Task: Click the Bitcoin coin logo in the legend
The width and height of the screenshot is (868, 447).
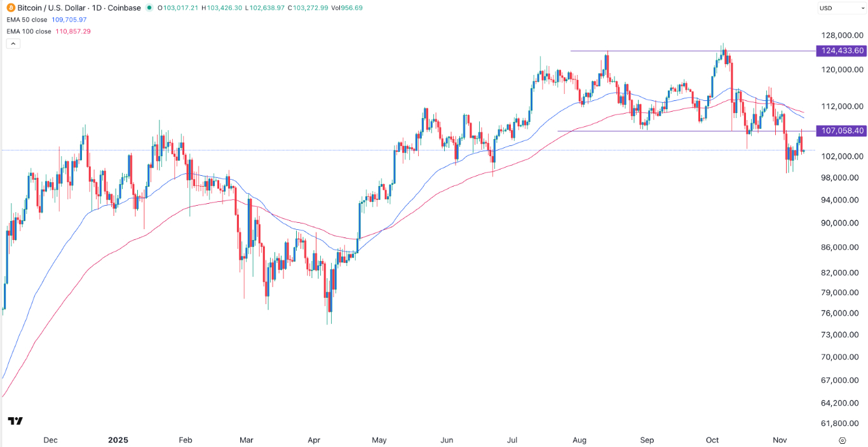Action: point(10,8)
